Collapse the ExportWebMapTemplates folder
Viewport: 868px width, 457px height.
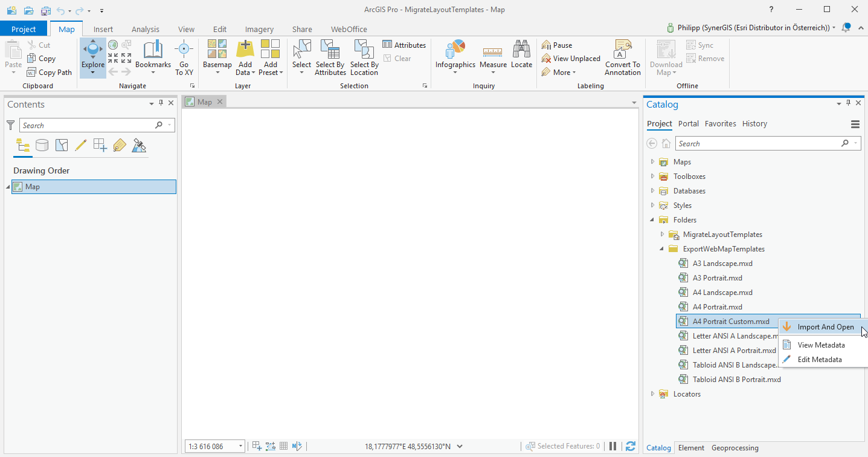click(x=661, y=248)
